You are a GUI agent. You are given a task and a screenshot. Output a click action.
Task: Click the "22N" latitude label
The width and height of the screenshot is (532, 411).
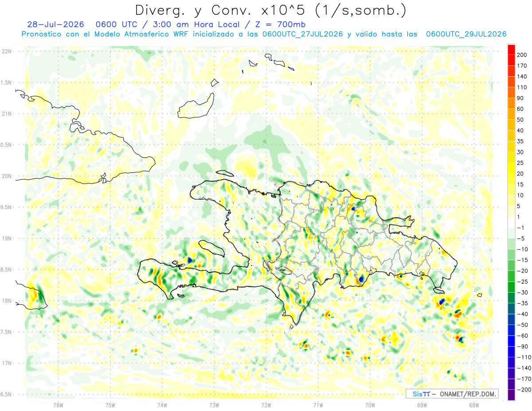point(7,51)
